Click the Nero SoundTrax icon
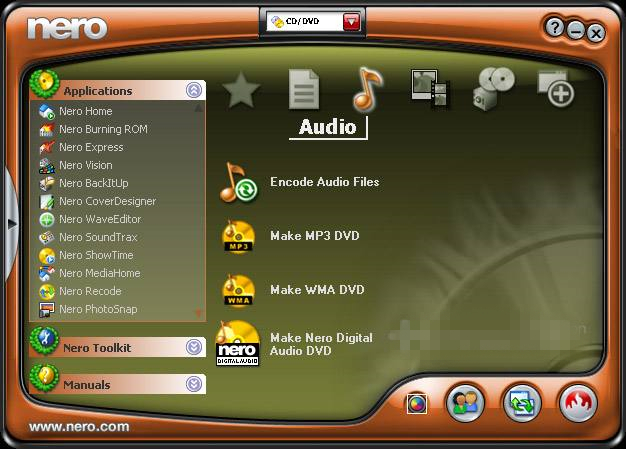The width and height of the screenshot is (626, 449). coord(47,237)
